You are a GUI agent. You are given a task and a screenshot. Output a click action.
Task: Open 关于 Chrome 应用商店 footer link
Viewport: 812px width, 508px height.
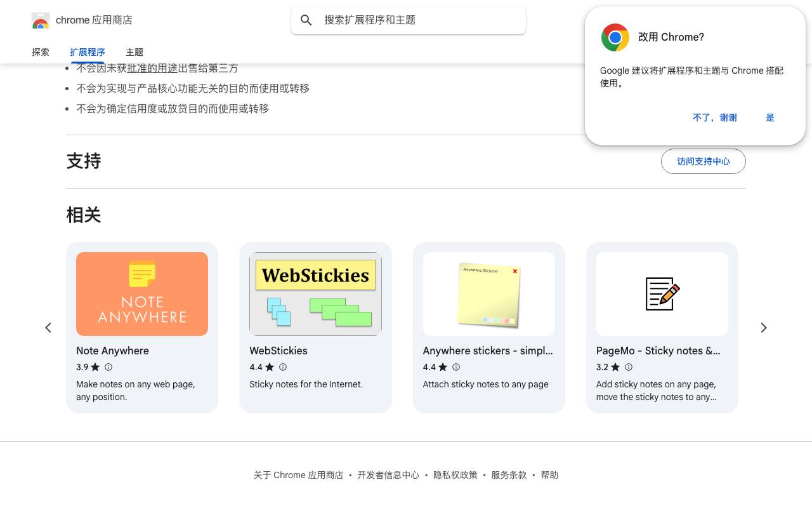point(298,475)
